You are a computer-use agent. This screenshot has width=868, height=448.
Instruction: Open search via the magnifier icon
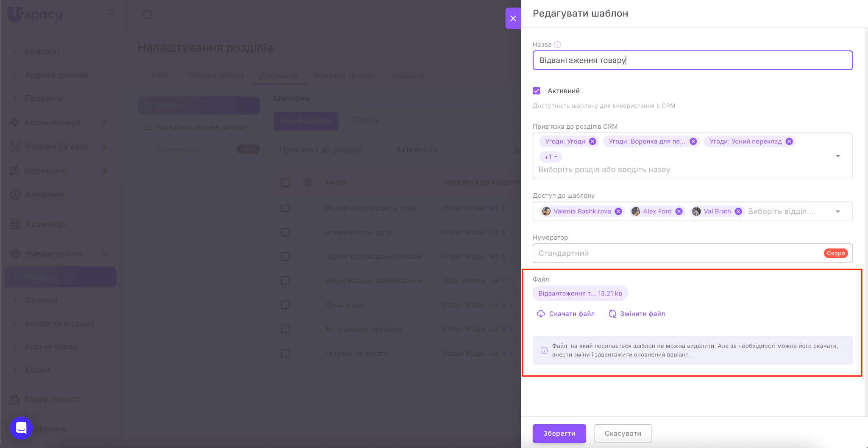click(x=147, y=15)
